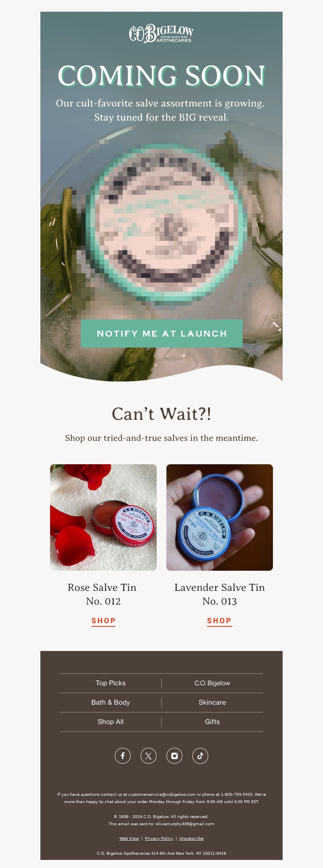
Task: Open the Rose Salve Tin product image
Action: click(x=103, y=517)
